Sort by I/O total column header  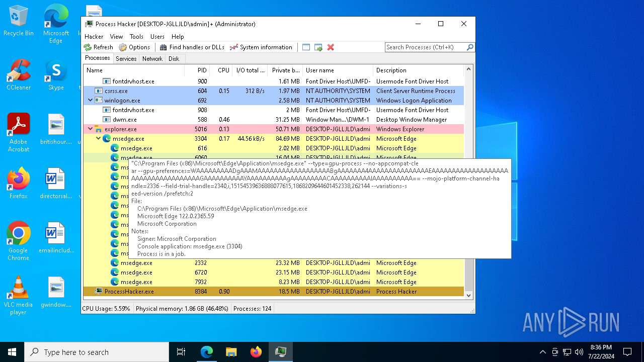[x=250, y=70]
